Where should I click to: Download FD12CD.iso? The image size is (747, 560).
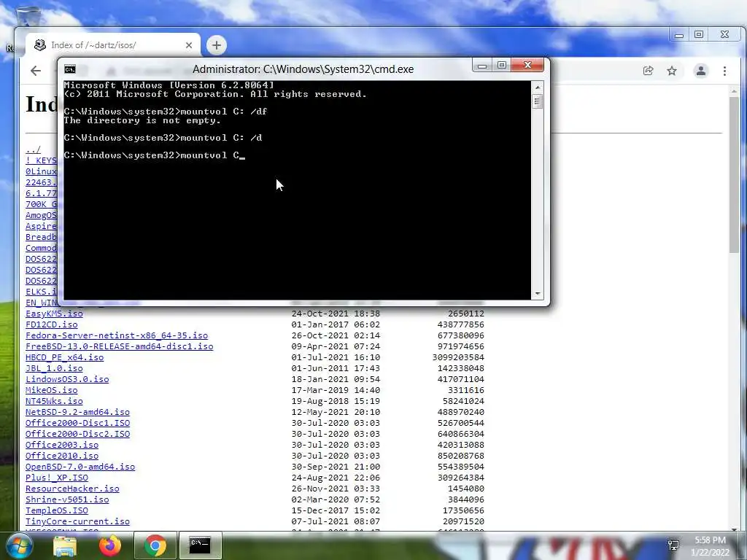click(x=52, y=324)
